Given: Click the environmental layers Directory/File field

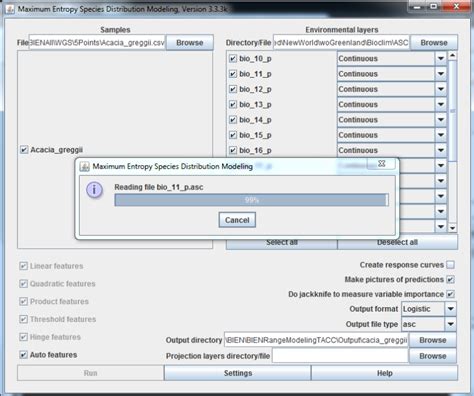Looking at the screenshot, I should pos(341,43).
